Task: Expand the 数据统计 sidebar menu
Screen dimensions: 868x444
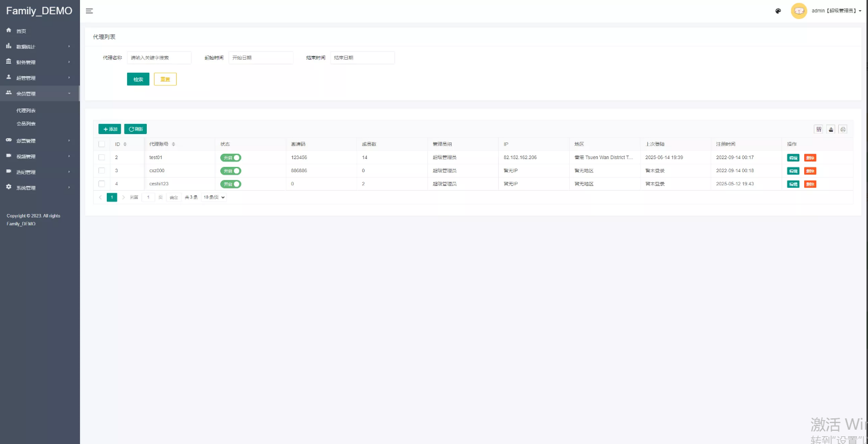Action: 39,46
